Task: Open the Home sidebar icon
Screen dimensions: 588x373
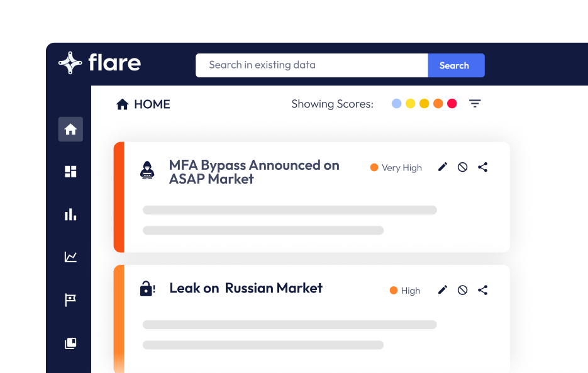Action: (x=70, y=129)
